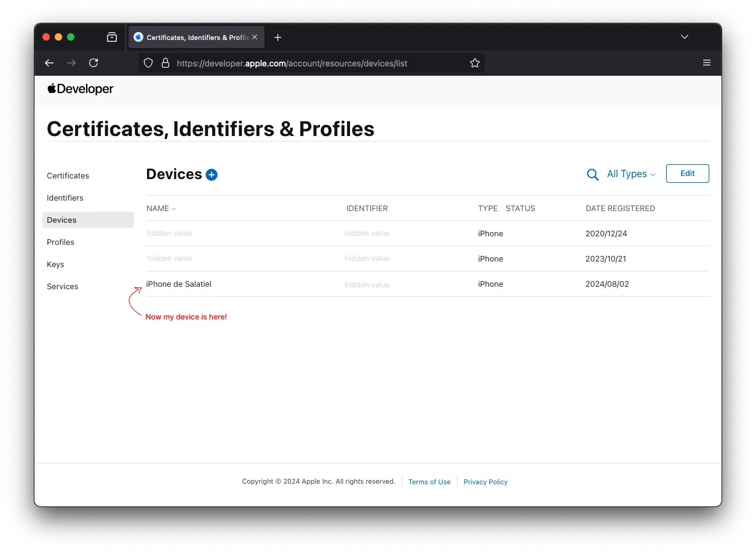
Task: Click the Edit button
Action: 688,174
